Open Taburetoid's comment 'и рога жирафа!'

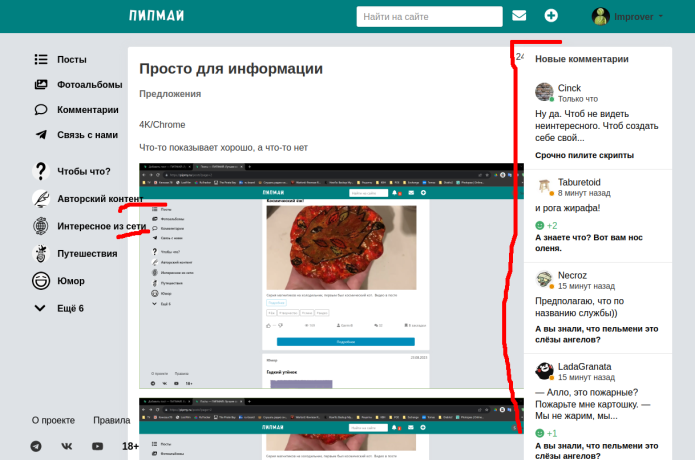pyautogui.click(x=567, y=208)
